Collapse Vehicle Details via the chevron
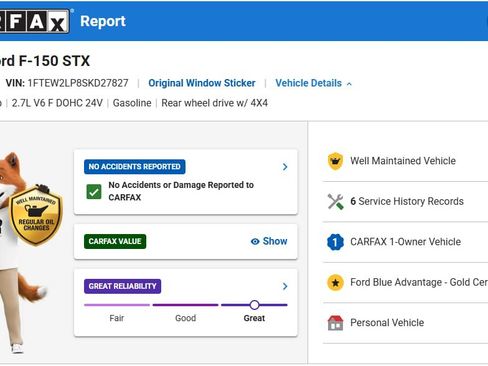 349,84
